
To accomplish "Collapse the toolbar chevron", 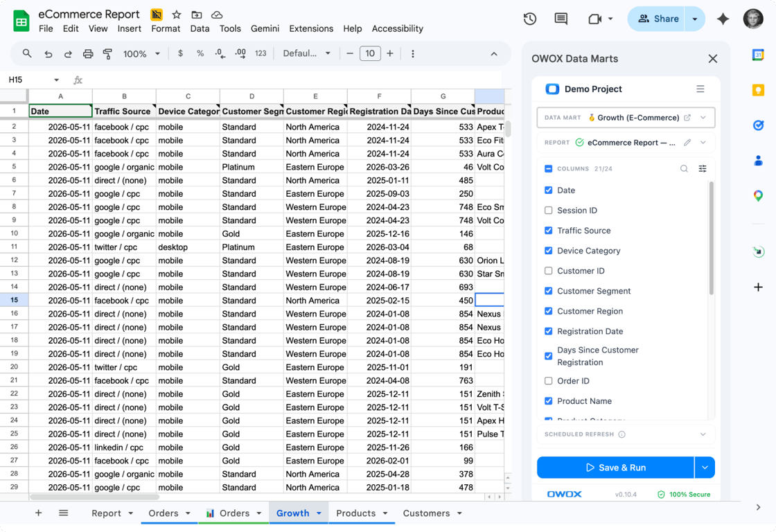I will (494, 54).
